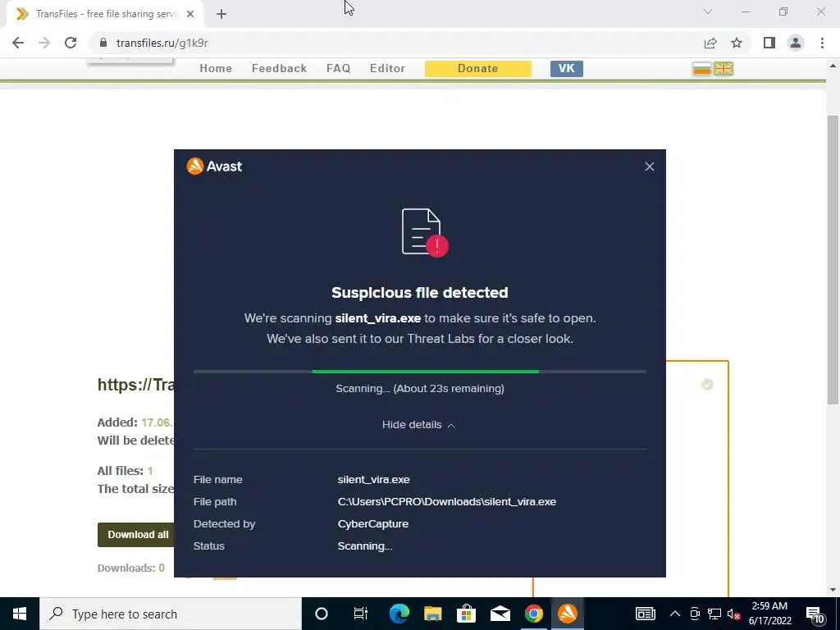Screen dimensions: 840x630
Task: Open the Chrome profile menu
Action: click(796, 43)
